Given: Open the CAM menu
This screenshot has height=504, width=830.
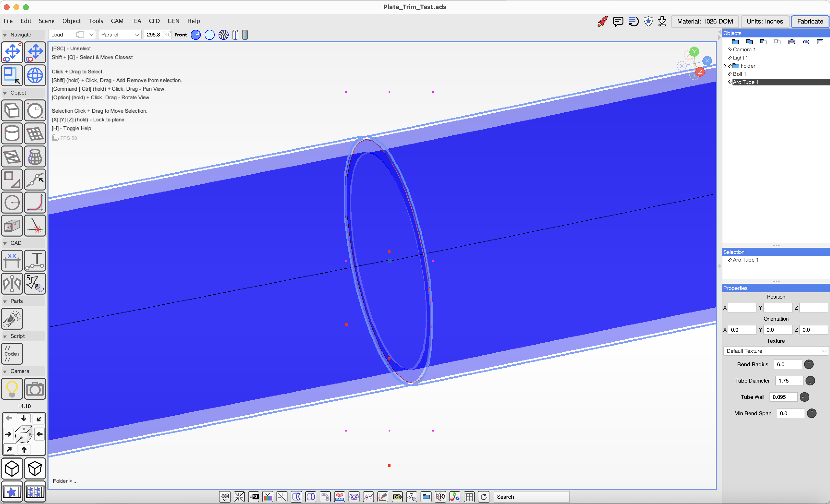Looking at the screenshot, I should coord(117,21).
